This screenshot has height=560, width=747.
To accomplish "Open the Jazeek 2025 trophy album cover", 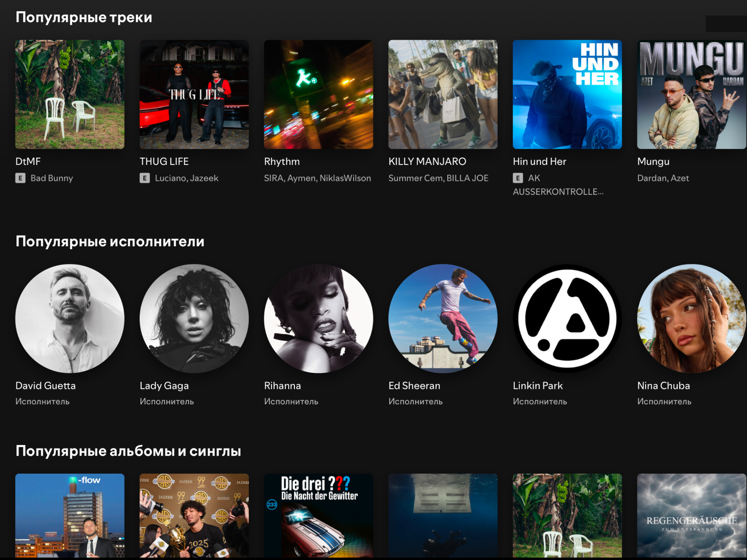I will (x=194, y=516).
